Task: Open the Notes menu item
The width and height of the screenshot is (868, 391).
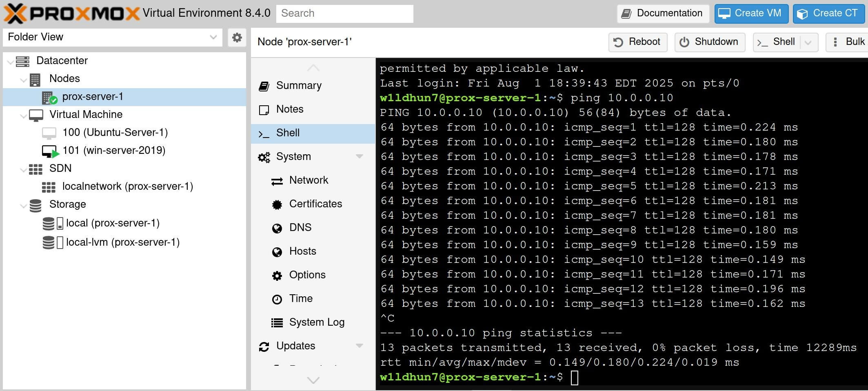Action: pyautogui.click(x=313, y=109)
